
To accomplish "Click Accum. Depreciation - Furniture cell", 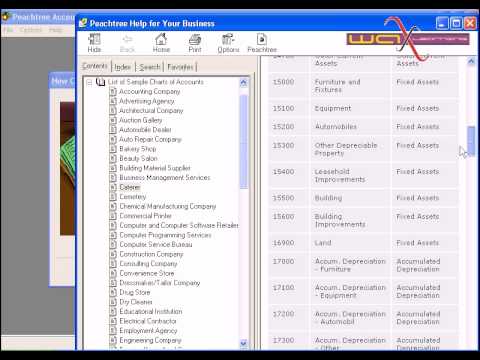I will (x=350, y=265).
